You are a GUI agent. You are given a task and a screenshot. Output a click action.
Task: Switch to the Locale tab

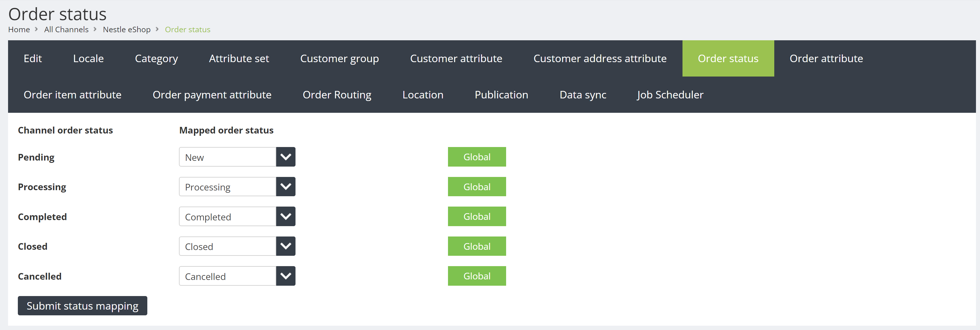point(88,59)
